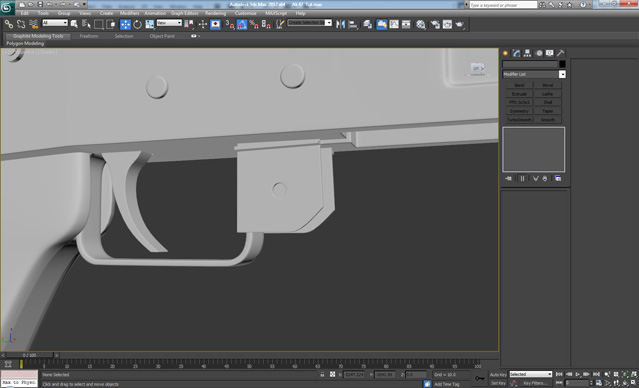Click the Edit Named Selection Sets icon
This screenshot has width=639, height=388.
280,24
